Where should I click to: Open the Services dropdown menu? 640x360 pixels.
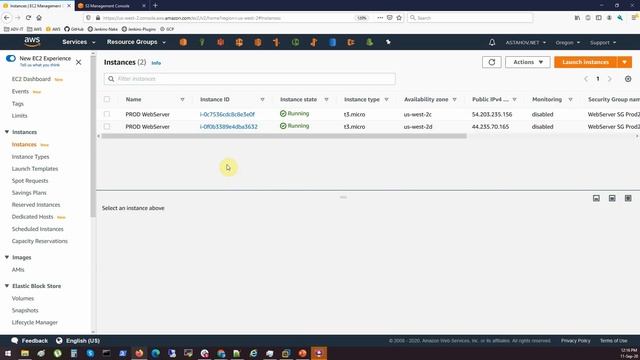coord(78,42)
